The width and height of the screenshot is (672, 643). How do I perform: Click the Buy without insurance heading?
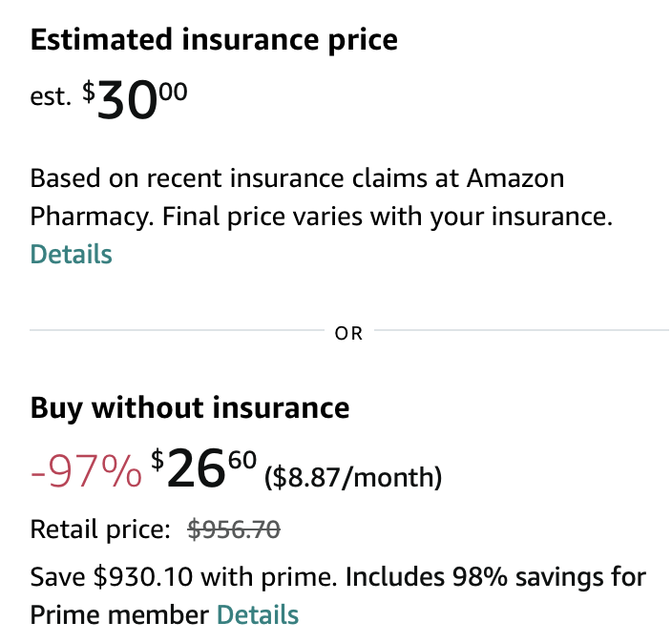tap(190, 408)
